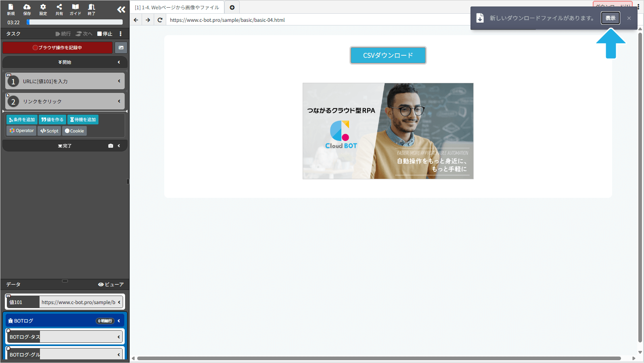This screenshot has width=644, height=363.
Task: Reload the embedded browser page
Action: tap(160, 20)
